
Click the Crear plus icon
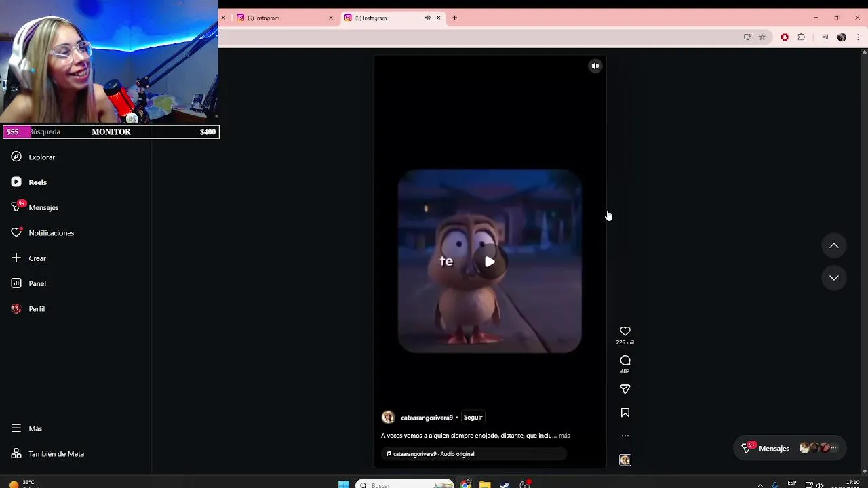tap(16, 258)
